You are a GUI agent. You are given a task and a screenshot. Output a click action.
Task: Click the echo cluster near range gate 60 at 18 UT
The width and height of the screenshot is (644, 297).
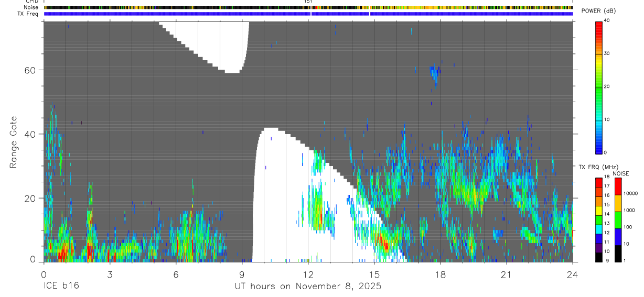434,74
